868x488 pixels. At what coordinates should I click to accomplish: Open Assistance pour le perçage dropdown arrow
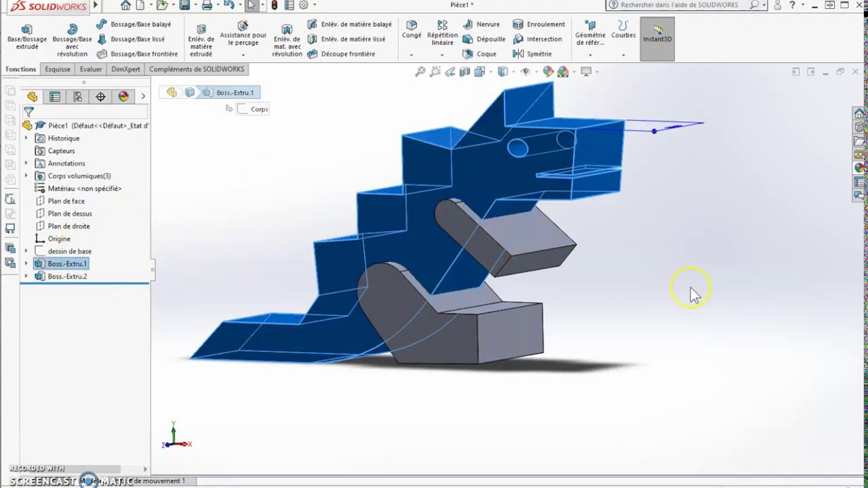click(243, 55)
